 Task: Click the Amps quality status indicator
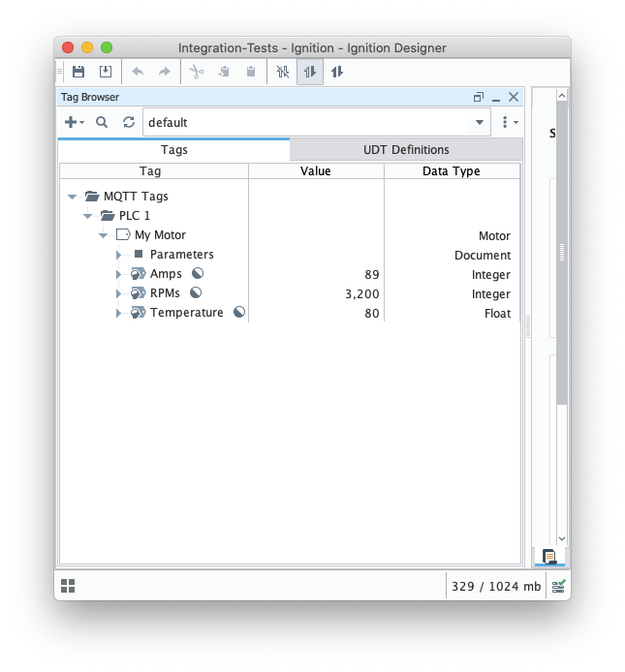198,273
